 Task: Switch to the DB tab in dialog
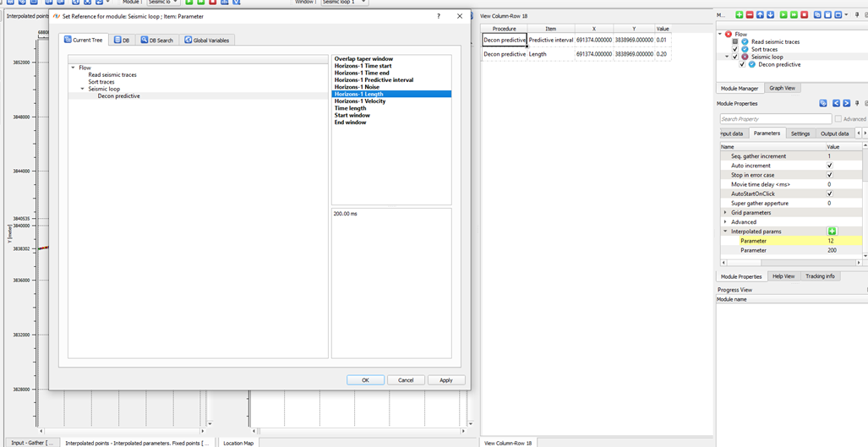pyautogui.click(x=122, y=40)
